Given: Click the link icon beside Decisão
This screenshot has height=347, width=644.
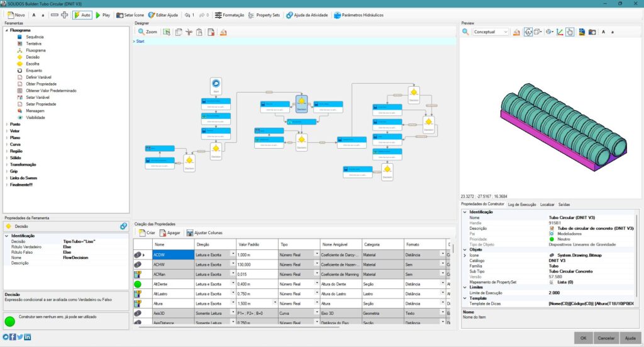Looking at the screenshot, I should (123, 226).
